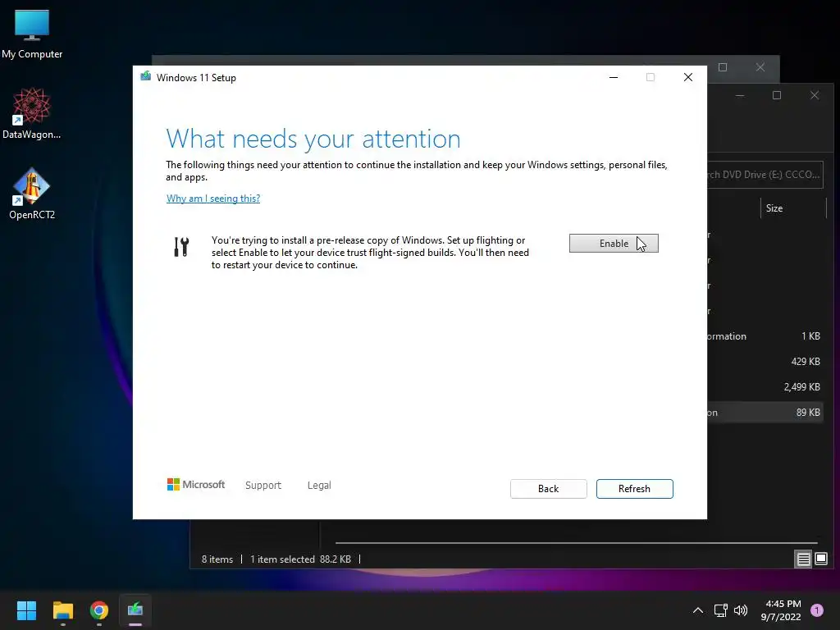Open network status tray icon
The image size is (840, 630).
tap(720, 610)
